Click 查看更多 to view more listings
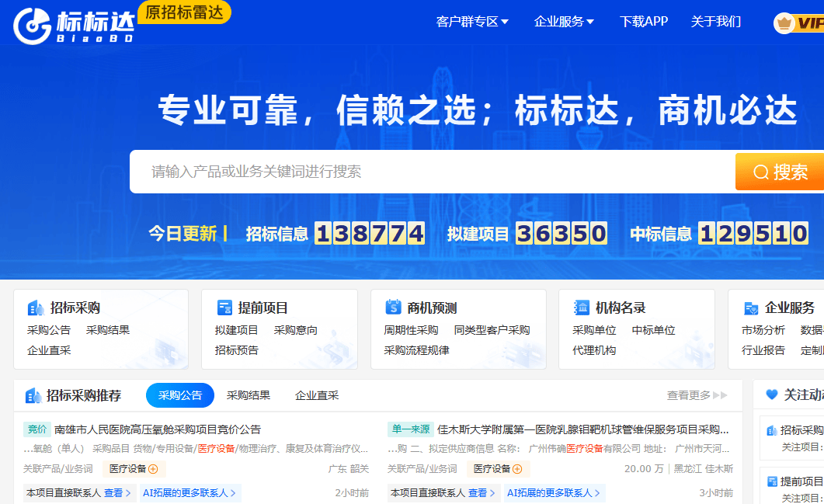Viewport: 824px width, 504px height. click(697, 395)
